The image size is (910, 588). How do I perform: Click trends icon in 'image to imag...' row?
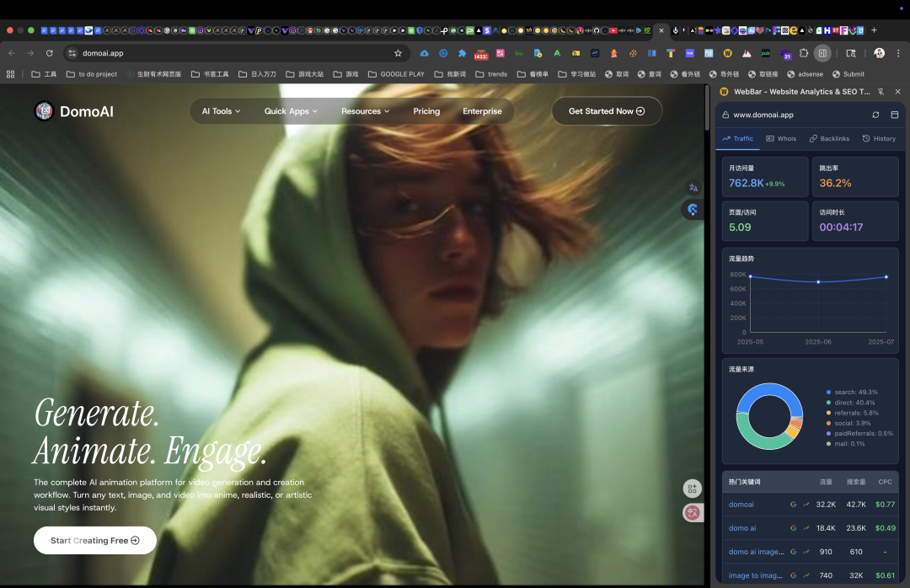point(806,576)
